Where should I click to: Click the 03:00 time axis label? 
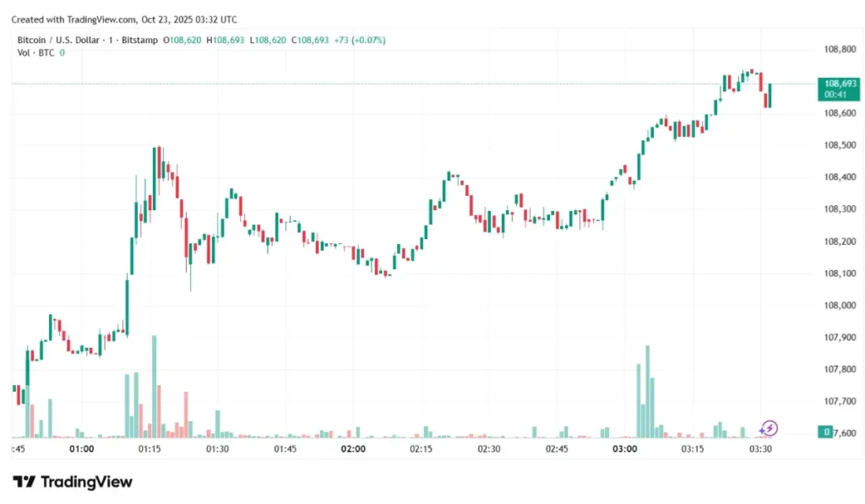coord(624,449)
